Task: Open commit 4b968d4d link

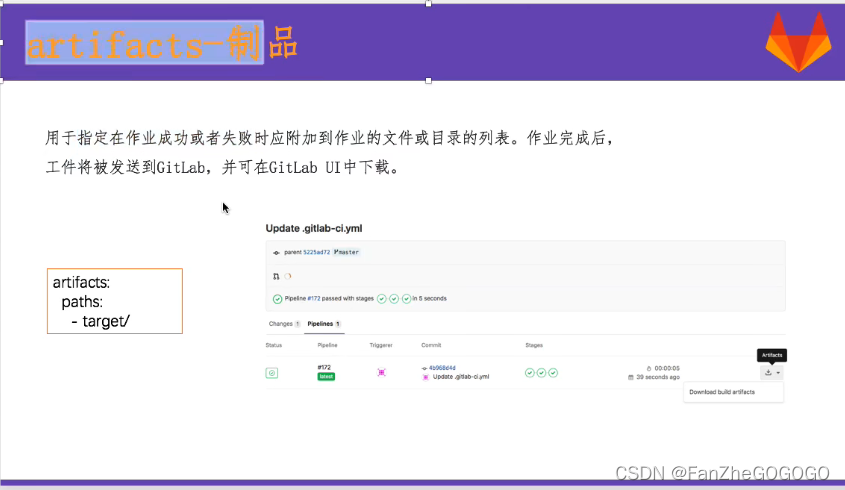Action: pyautogui.click(x=442, y=368)
